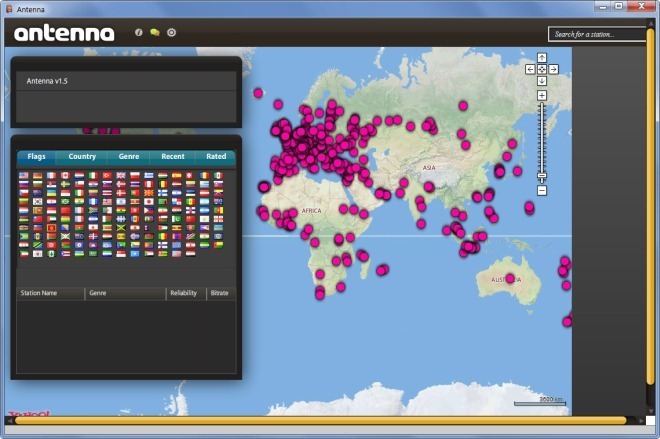
Task: Open the Genre tab
Action: click(x=129, y=157)
